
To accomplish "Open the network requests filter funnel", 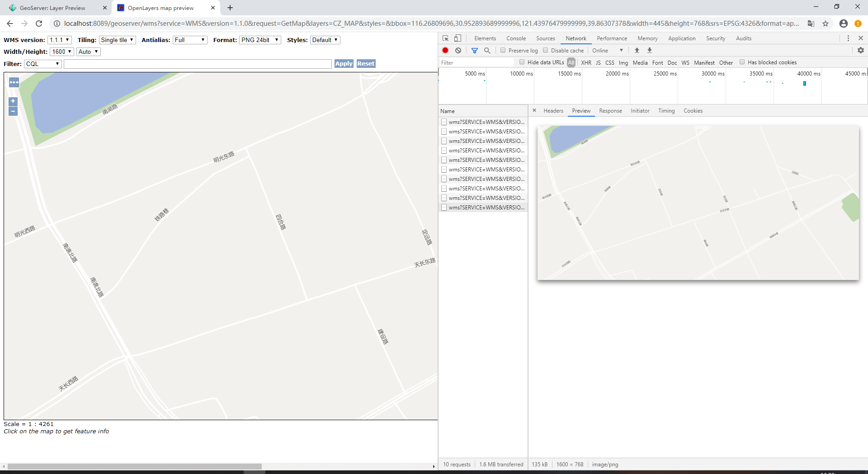I will (475, 50).
